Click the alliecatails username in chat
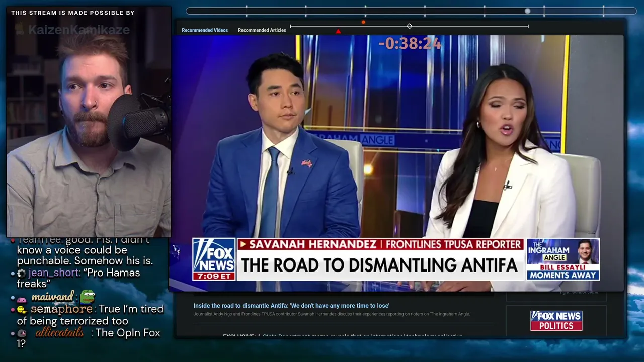The height and width of the screenshot is (362, 644). (x=59, y=333)
